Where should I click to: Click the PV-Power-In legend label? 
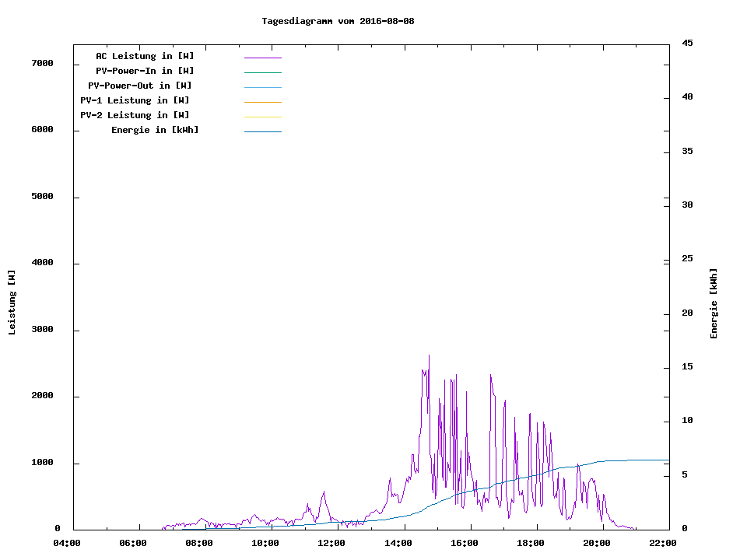click(150, 71)
